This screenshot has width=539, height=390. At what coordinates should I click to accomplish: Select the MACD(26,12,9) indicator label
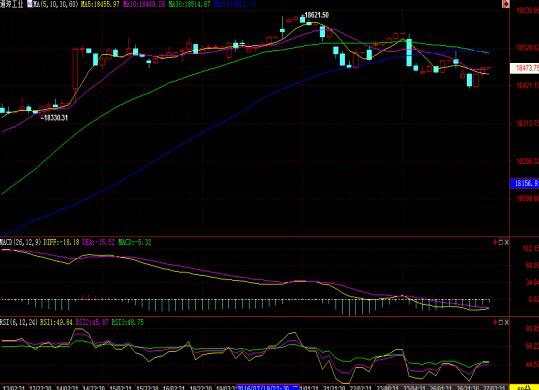pos(20,242)
